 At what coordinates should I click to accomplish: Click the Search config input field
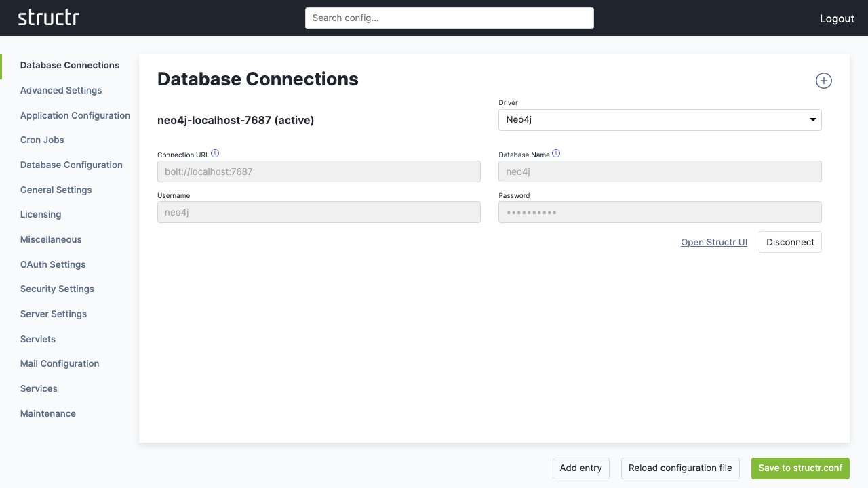click(x=449, y=18)
